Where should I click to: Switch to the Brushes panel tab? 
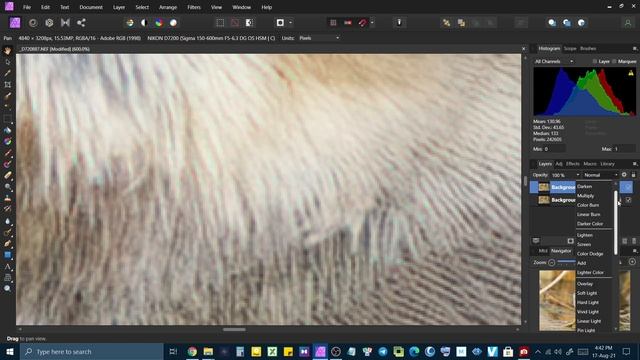click(588, 49)
